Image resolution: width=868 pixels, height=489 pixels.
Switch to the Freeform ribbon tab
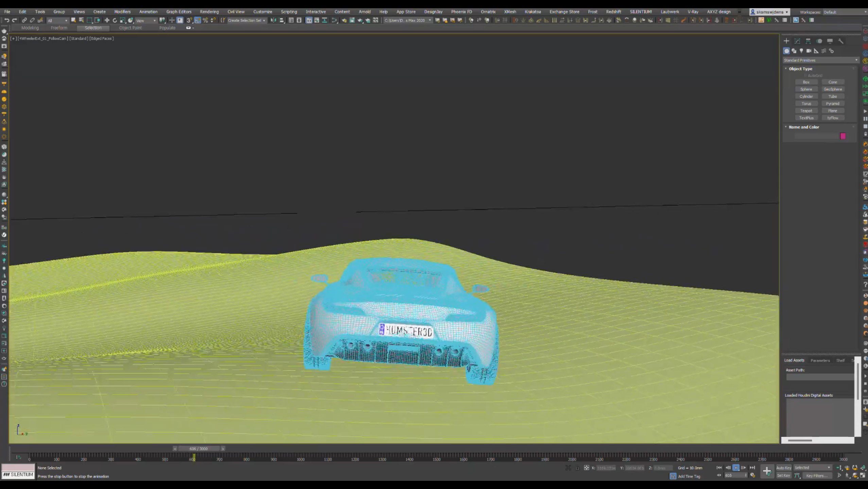59,28
